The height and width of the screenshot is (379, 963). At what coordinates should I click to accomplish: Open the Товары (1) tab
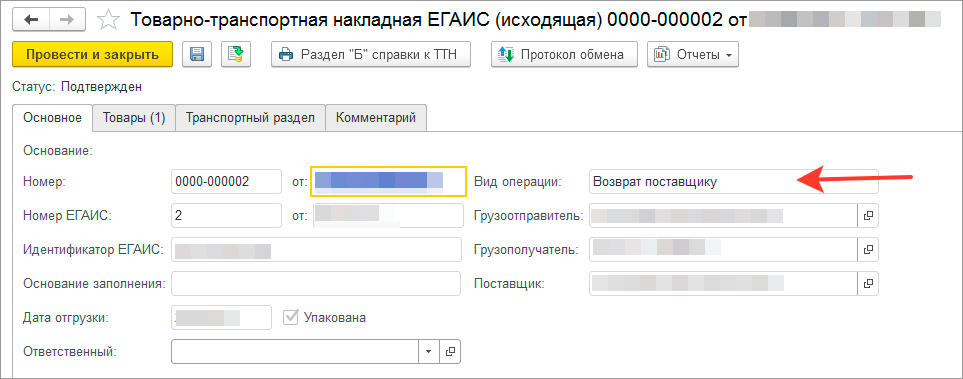pos(134,118)
